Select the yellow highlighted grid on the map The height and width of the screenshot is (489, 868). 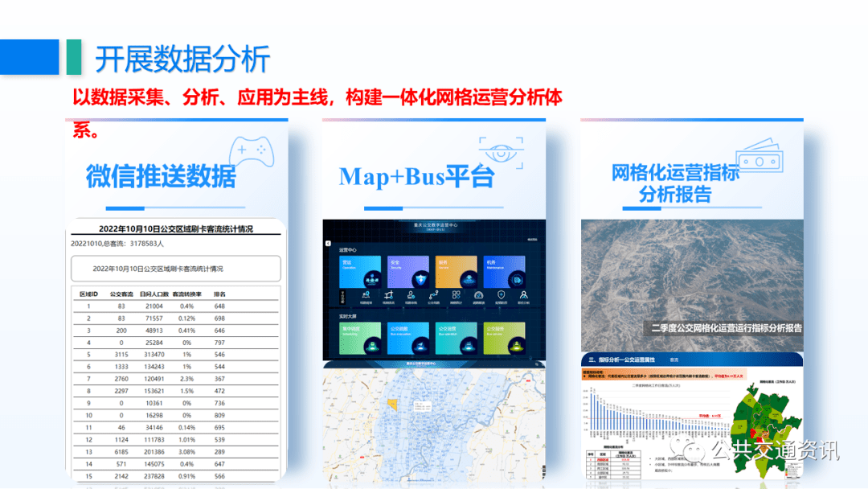coord(392,405)
